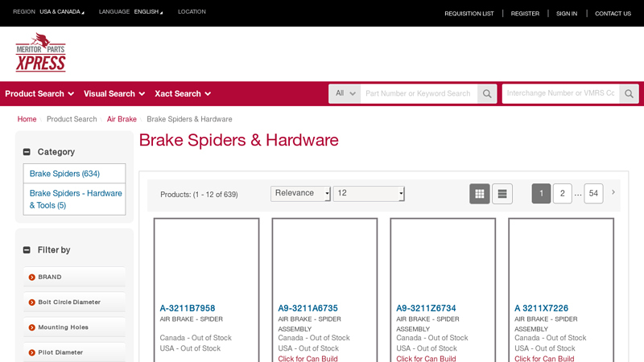Click the Meritor Parts Xpress logo
Viewport: 644px width, 362px height.
tap(41, 52)
